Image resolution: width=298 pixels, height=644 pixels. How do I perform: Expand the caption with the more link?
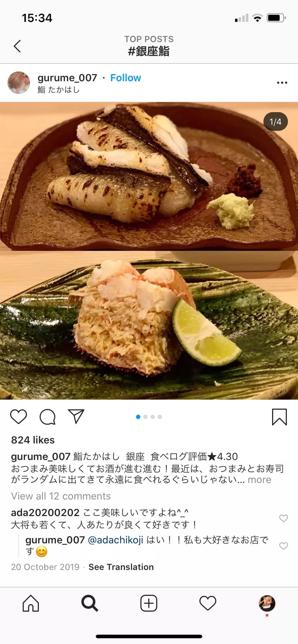point(259,480)
